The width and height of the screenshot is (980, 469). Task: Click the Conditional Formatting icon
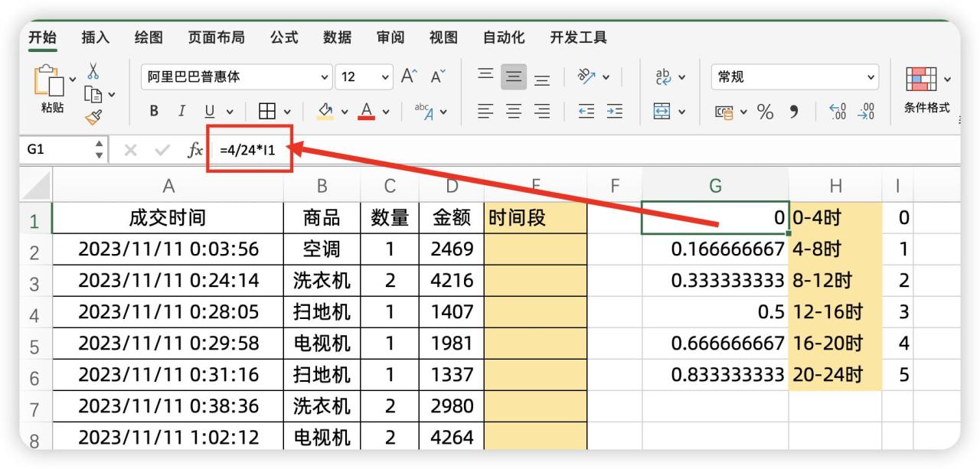point(922,80)
